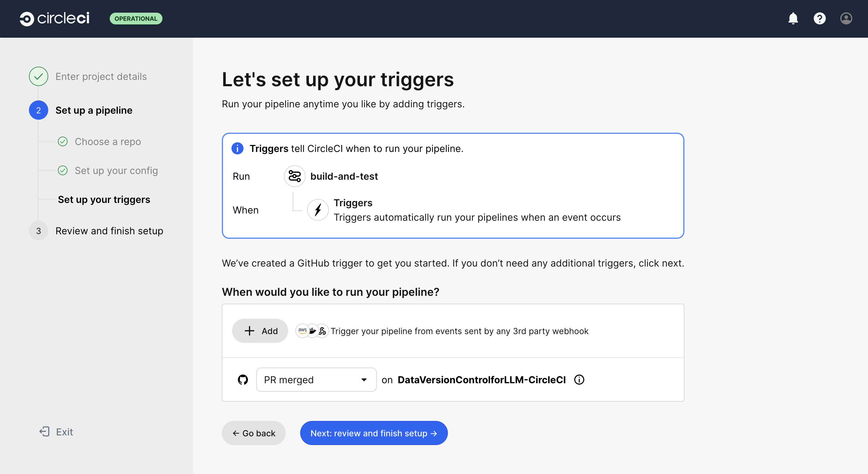This screenshot has height=474, width=868.
Task: Click Next: review and finish setup
Action: coord(373,433)
